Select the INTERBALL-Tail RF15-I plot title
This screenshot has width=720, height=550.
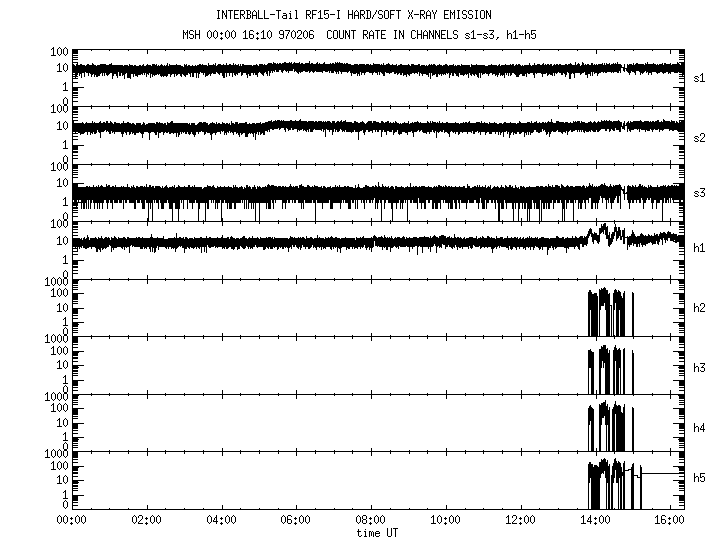354,15
